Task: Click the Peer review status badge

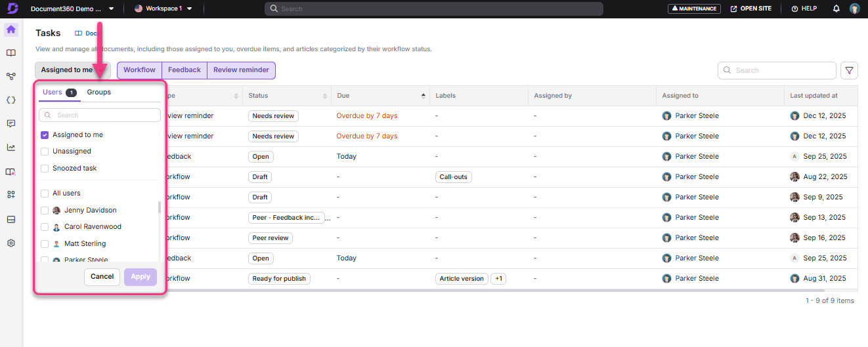Action: [x=271, y=237]
